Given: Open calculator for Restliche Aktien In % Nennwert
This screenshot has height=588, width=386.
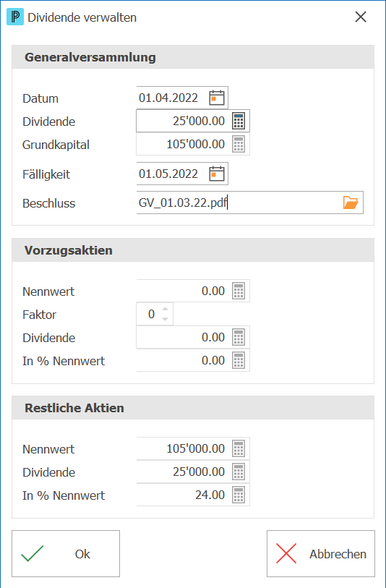Looking at the screenshot, I should pyautogui.click(x=239, y=495).
